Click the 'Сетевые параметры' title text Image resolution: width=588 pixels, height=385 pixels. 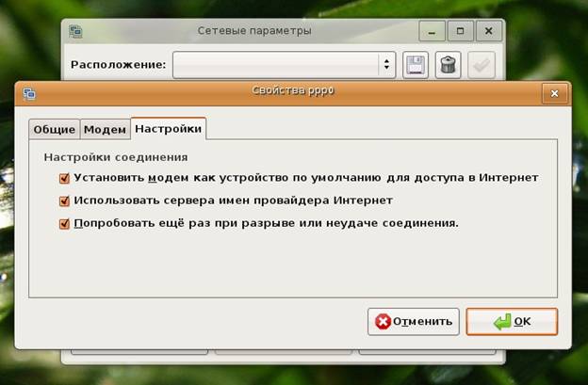click(x=254, y=31)
